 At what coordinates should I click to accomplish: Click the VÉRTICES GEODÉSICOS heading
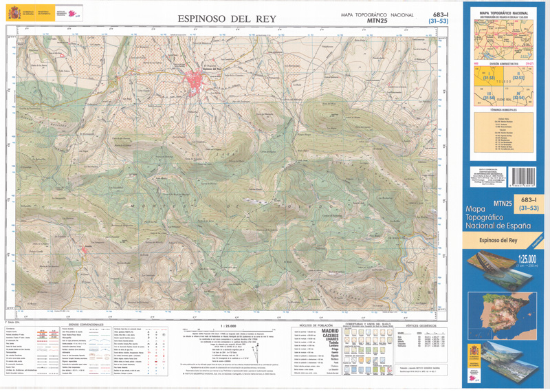(x=421, y=326)
